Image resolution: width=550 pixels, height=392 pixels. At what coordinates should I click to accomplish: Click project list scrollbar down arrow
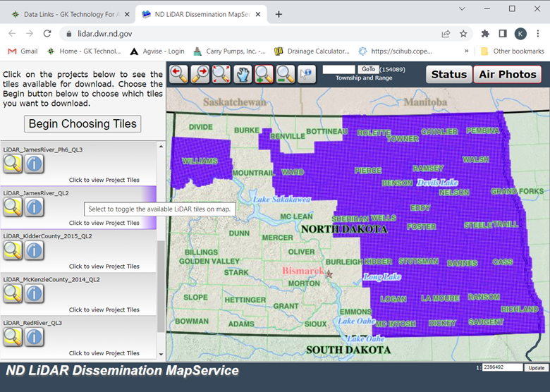pyautogui.click(x=161, y=354)
